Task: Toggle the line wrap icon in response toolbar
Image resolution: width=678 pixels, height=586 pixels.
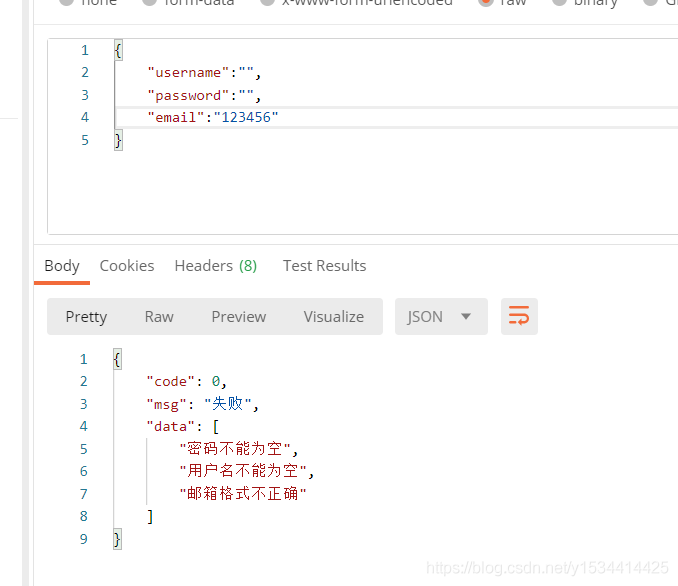Action: click(x=519, y=317)
